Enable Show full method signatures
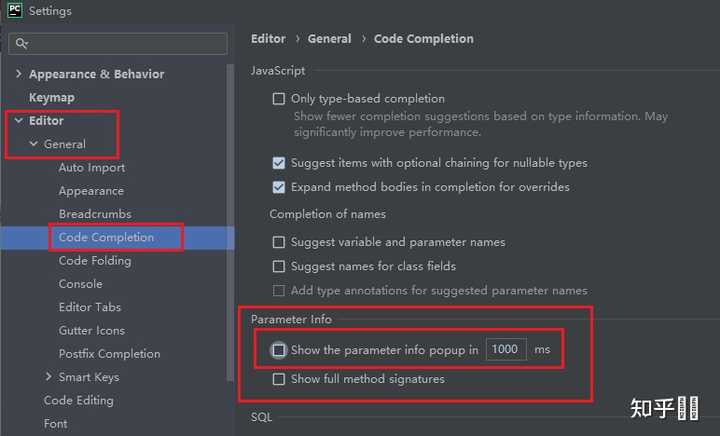This screenshot has height=436, width=720. point(278,379)
